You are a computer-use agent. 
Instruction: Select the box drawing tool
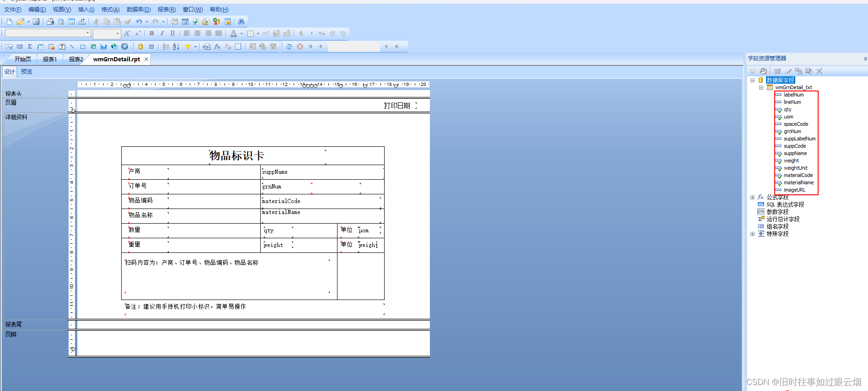pos(83,47)
